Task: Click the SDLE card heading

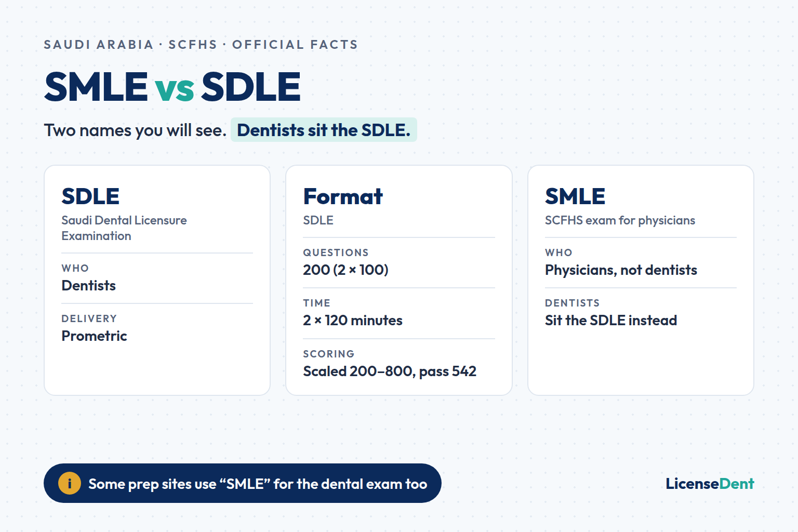Action: 90,196
